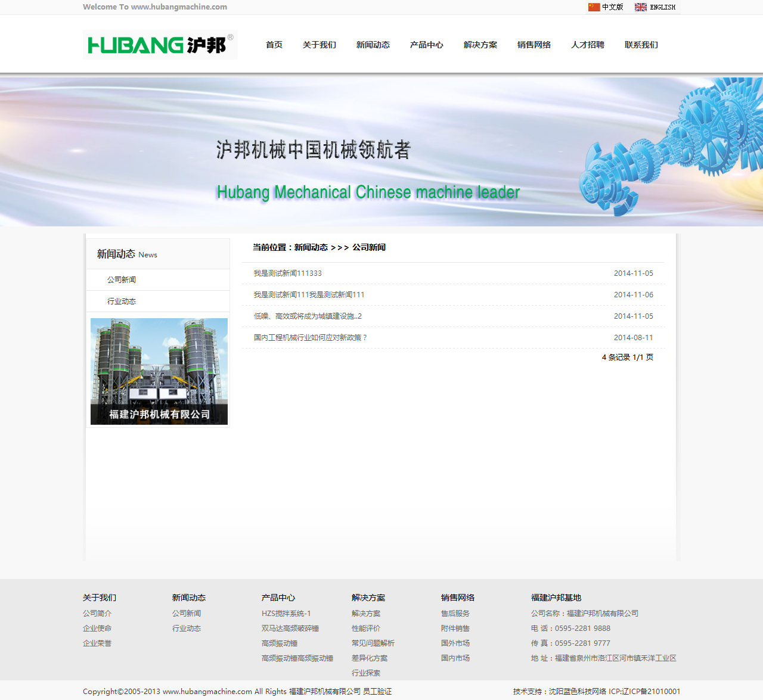Image resolution: width=763 pixels, height=700 pixels.
Task: Switch language to 中文版
Action: [612, 7]
